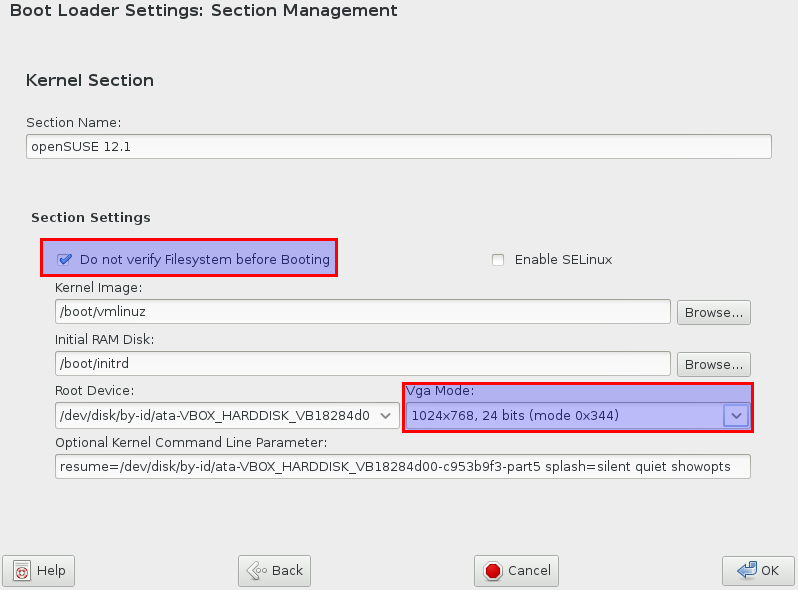Edit the Optional Kernel Command Line Parameter field
The height and width of the screenshot is (590, 798).
(402, 467)
